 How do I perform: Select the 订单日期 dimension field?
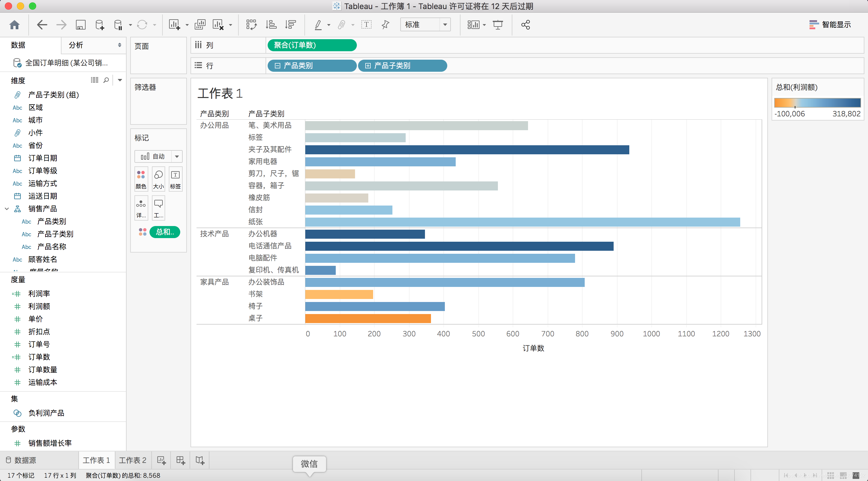point(42,158)
